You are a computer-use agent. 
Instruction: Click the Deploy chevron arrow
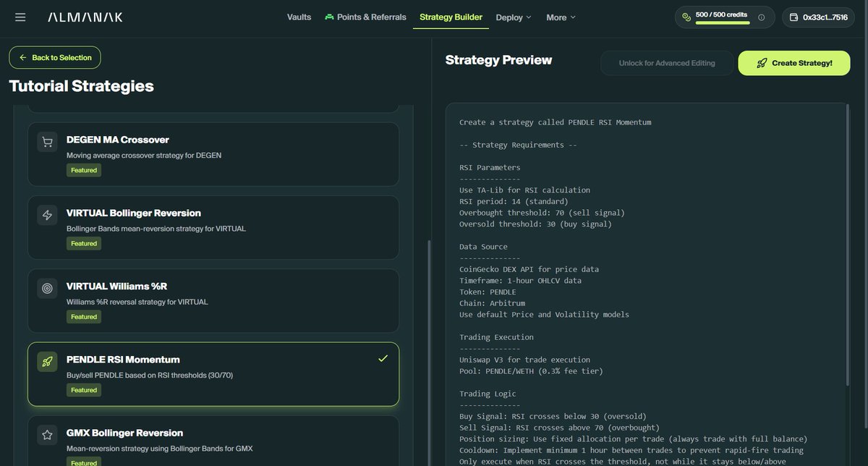[528, 17]
